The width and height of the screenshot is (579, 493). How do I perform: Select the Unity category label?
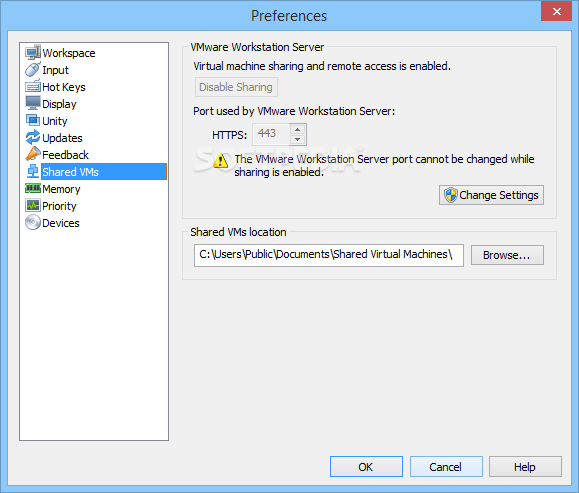(55, 121)
